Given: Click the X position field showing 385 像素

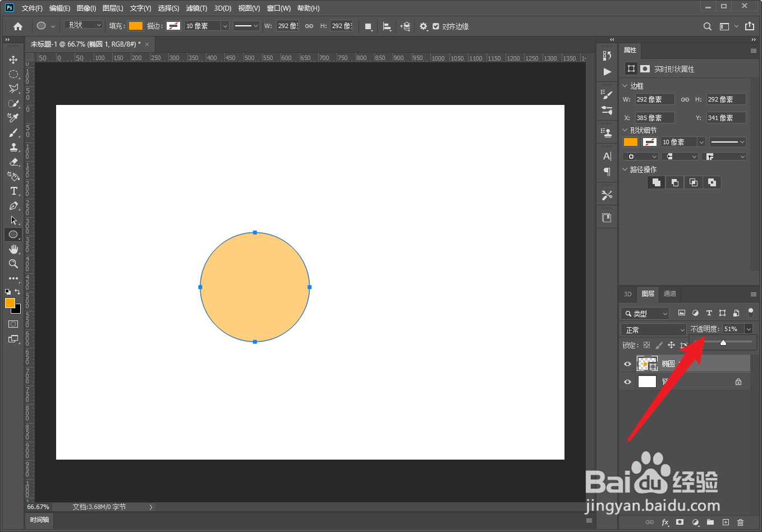Looking at the screenshot, I should coord(654,118).
